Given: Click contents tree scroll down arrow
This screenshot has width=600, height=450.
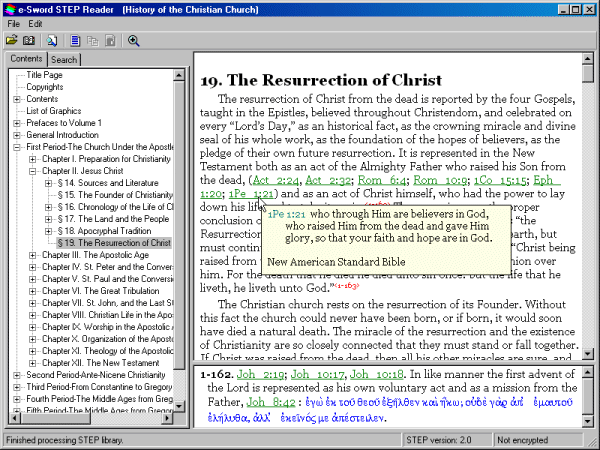Looking at the screenshot, I should 179,406.
